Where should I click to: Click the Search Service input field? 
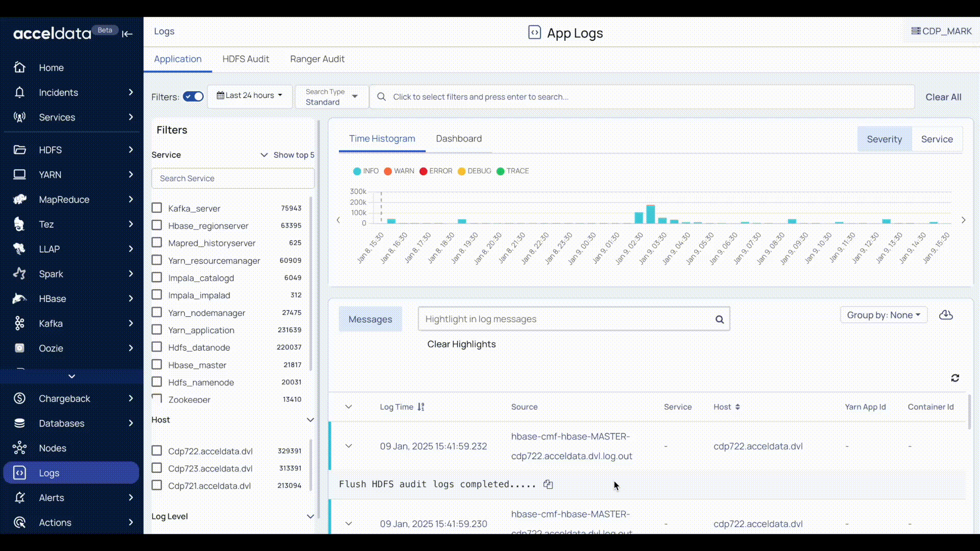tap(233, 179)
